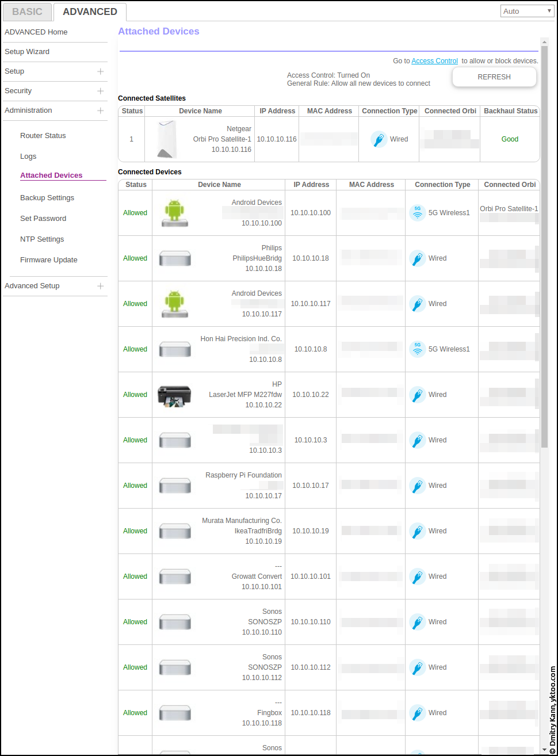Click the Backhaul Status column header
The height and width of the screenshot is (756, 558).
point(510,111)
